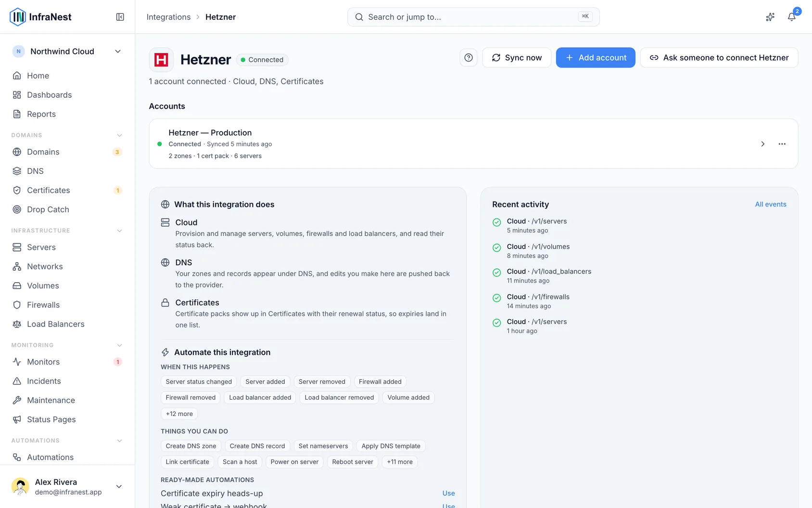Focus the Search or jump to field
812x508 pixels.
click(x=473, y=17)
